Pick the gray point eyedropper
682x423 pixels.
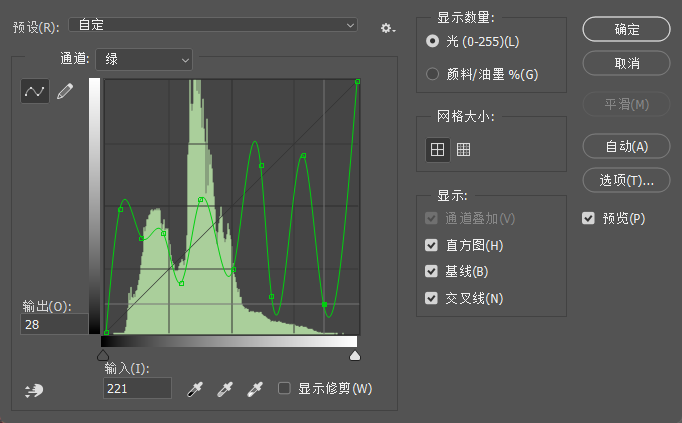(225, 389)
